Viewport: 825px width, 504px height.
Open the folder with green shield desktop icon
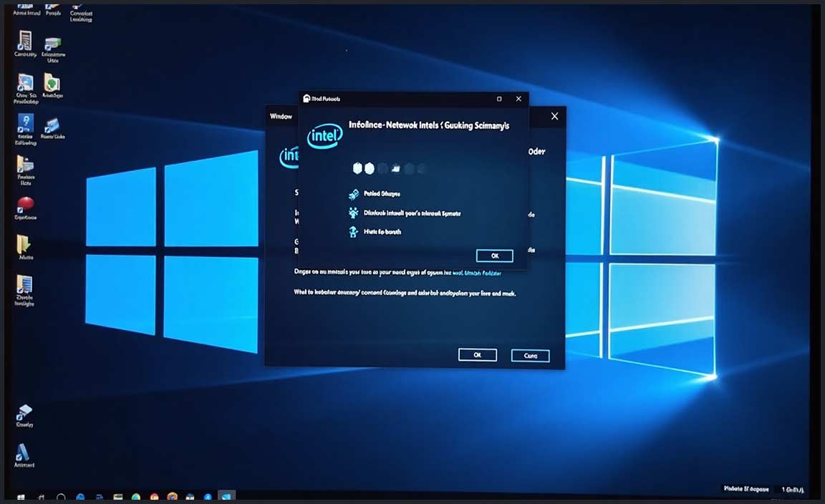click(52, 82)
